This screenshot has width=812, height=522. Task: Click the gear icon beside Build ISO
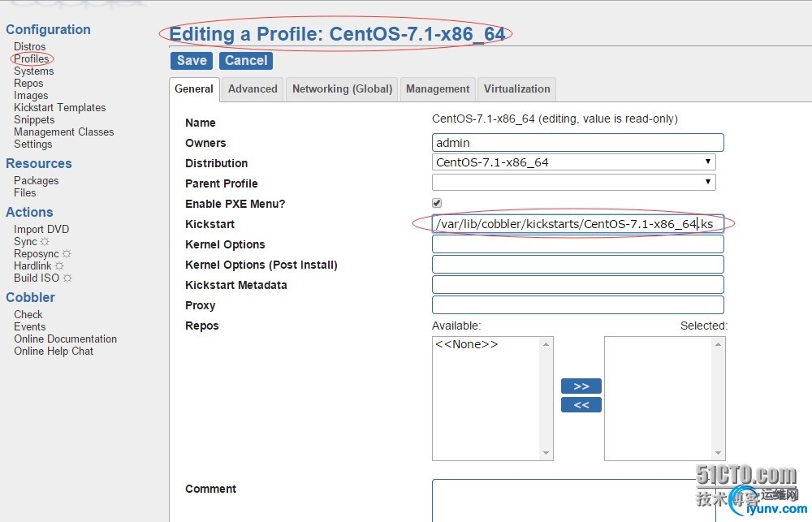pyautogui.click(x=67, y=278)
